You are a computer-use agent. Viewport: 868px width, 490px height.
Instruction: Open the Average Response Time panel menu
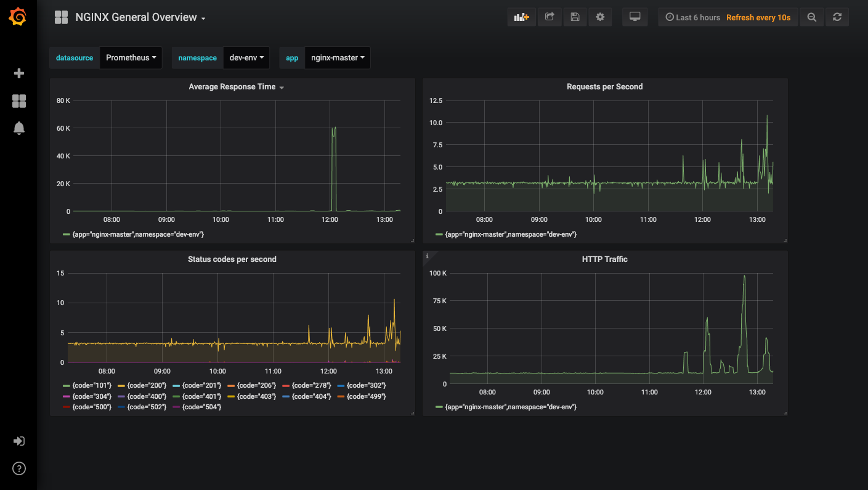click(x=237, y=87)
